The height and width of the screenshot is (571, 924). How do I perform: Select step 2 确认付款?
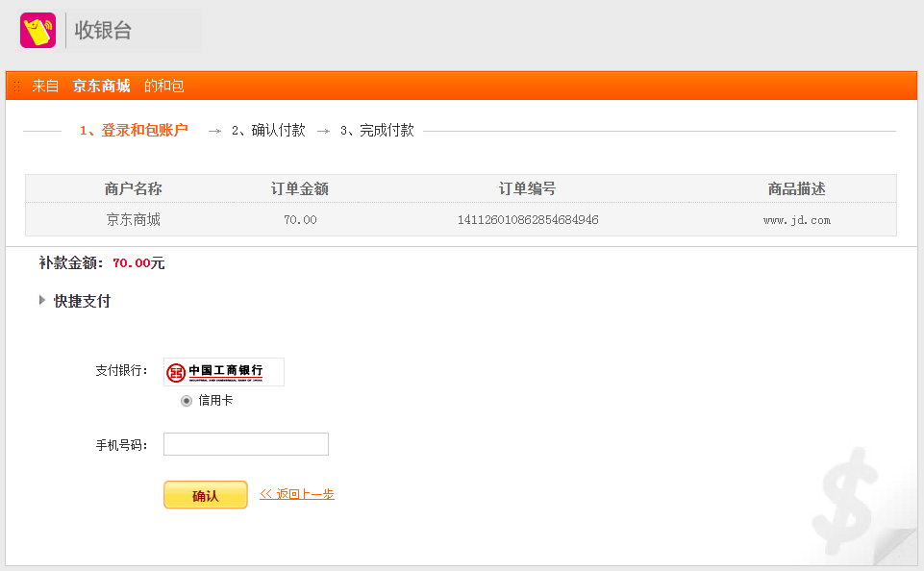(268, 130)
